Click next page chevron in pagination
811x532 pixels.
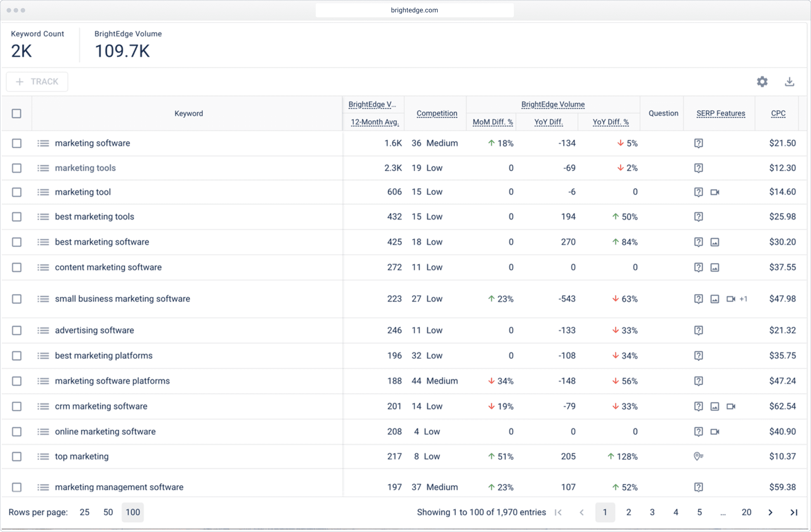(x=770, y=512)
